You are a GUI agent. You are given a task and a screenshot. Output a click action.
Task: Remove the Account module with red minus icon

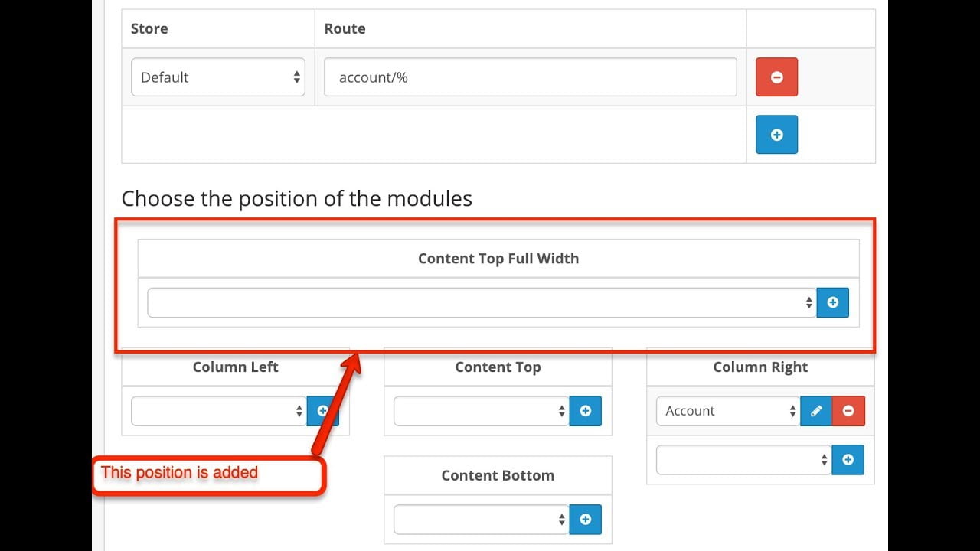click(848, 411)
